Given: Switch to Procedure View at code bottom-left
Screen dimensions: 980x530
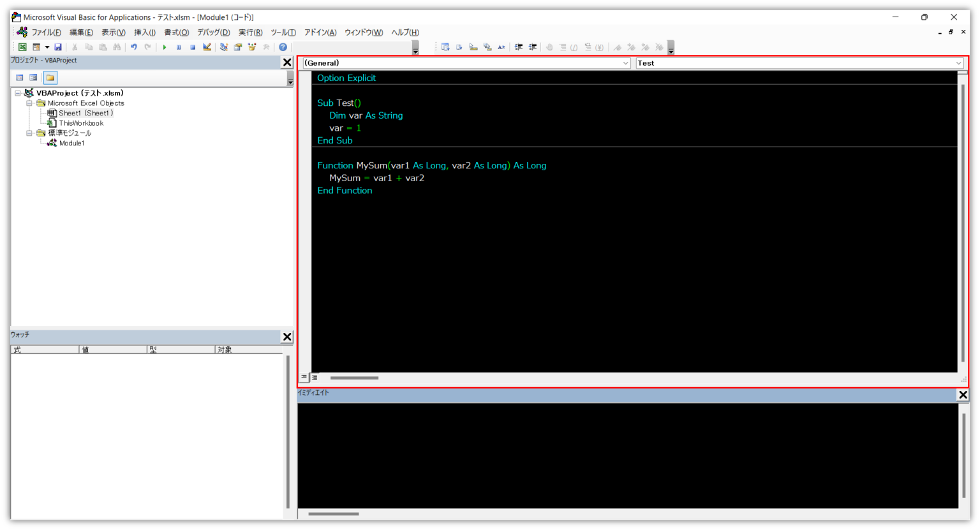Looking at the screenshot, I should click(304, 378).
